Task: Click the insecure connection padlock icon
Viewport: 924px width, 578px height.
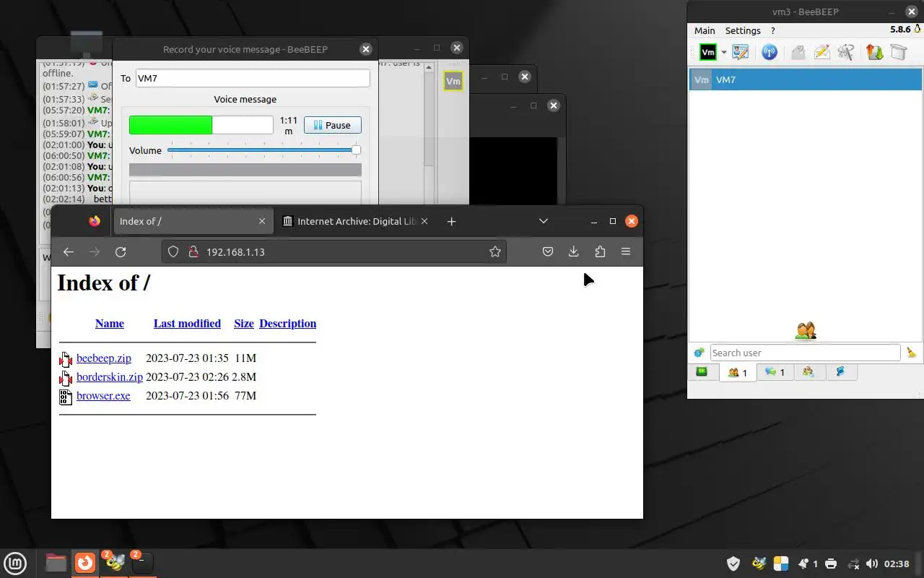Action: click(193, 251)
